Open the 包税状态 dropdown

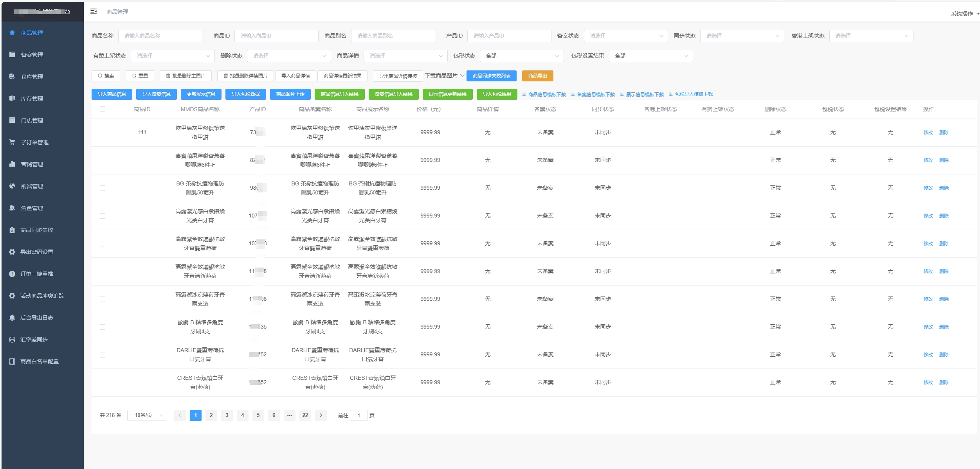(x=522, y=56)
